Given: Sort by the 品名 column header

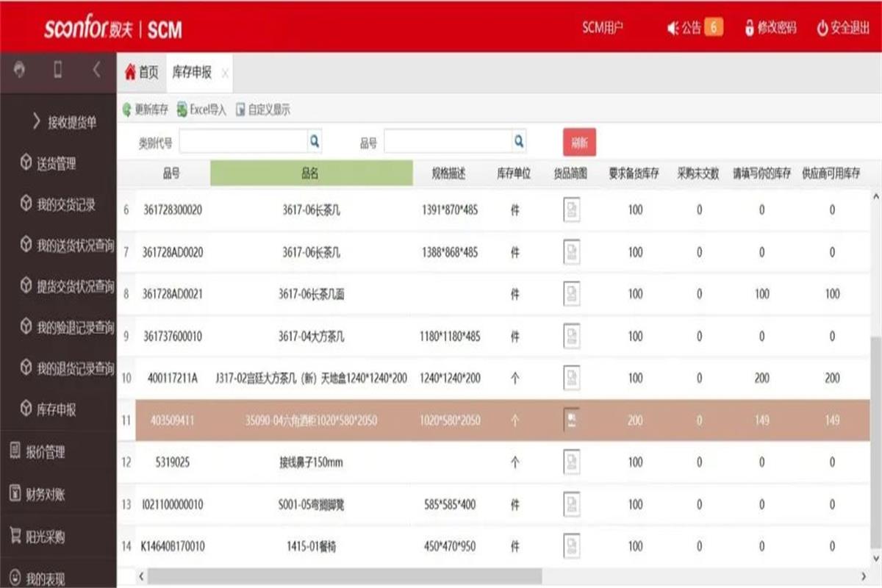Looking at the screenshot, I should click(x=311, y=173).
